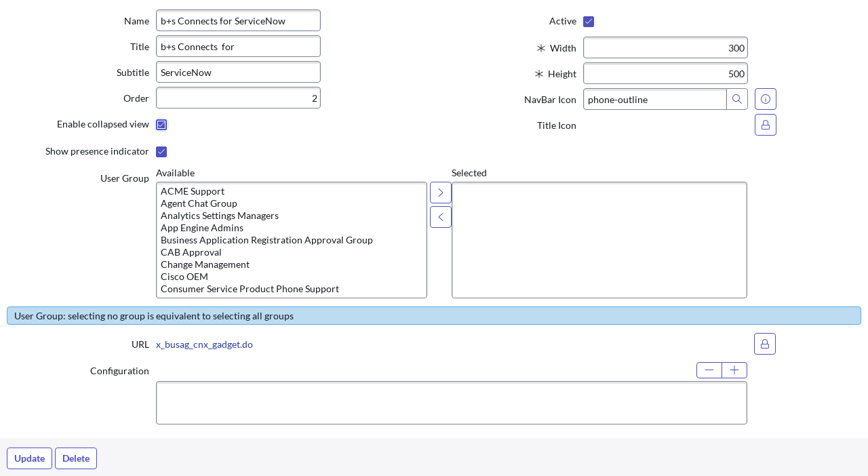
Task: Move group back to Available list
Action: point(441,217)
